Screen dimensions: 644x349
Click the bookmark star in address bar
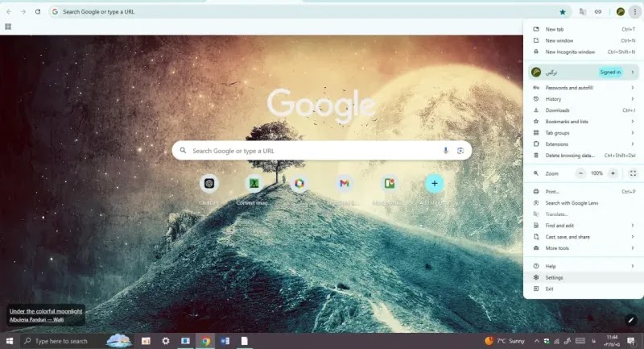click(x=562, y=12)
